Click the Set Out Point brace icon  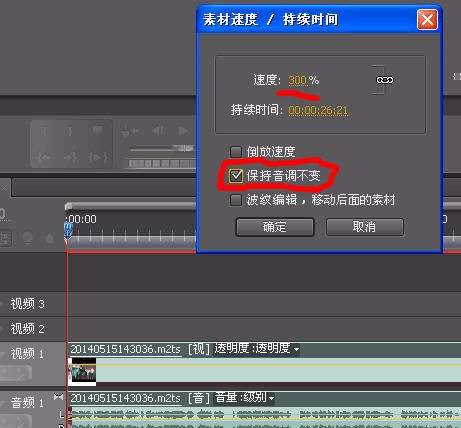coord(69,132)
